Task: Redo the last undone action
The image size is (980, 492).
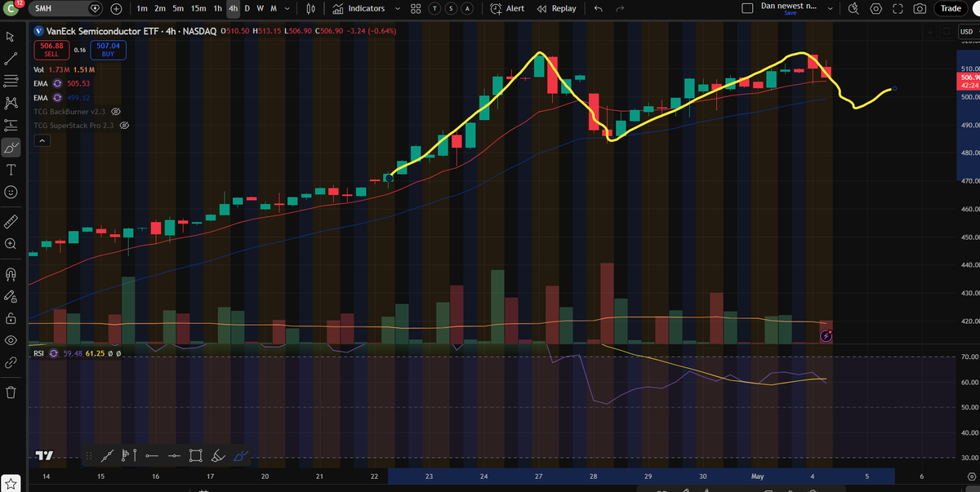Action: [621, 8]
